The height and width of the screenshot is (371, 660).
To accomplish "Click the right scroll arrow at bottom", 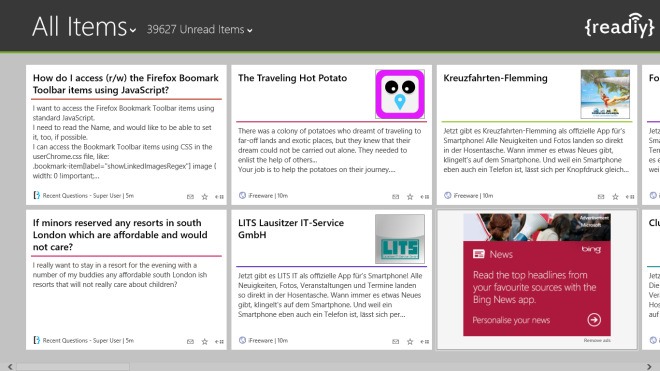I will (649, 367).
